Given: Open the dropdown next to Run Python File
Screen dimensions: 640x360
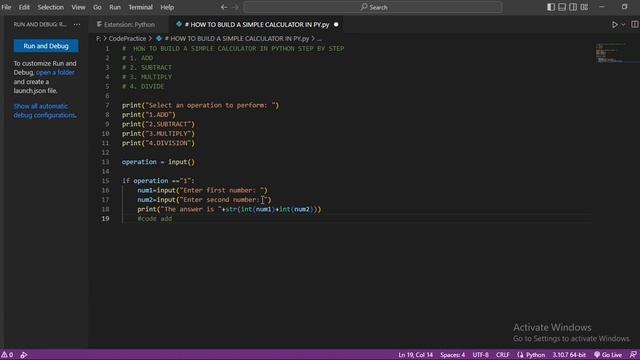Looking at the screenshot, I should click(623, 24).
